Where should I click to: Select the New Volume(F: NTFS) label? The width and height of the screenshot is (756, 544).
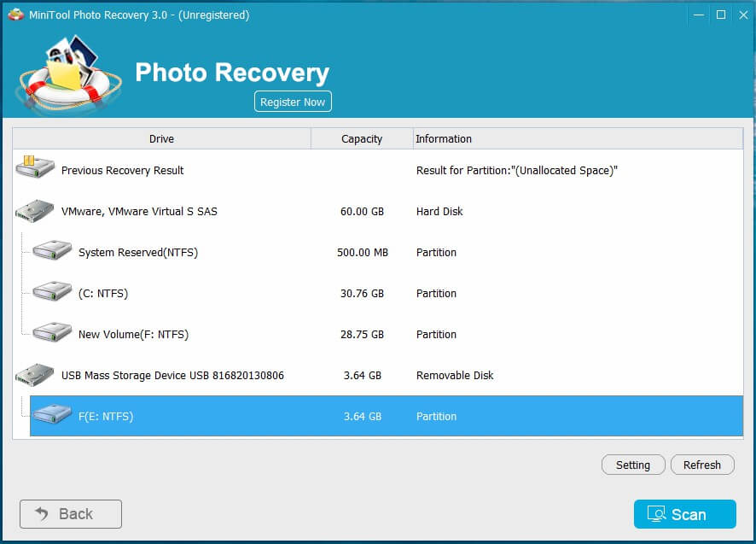pos(134,335)
